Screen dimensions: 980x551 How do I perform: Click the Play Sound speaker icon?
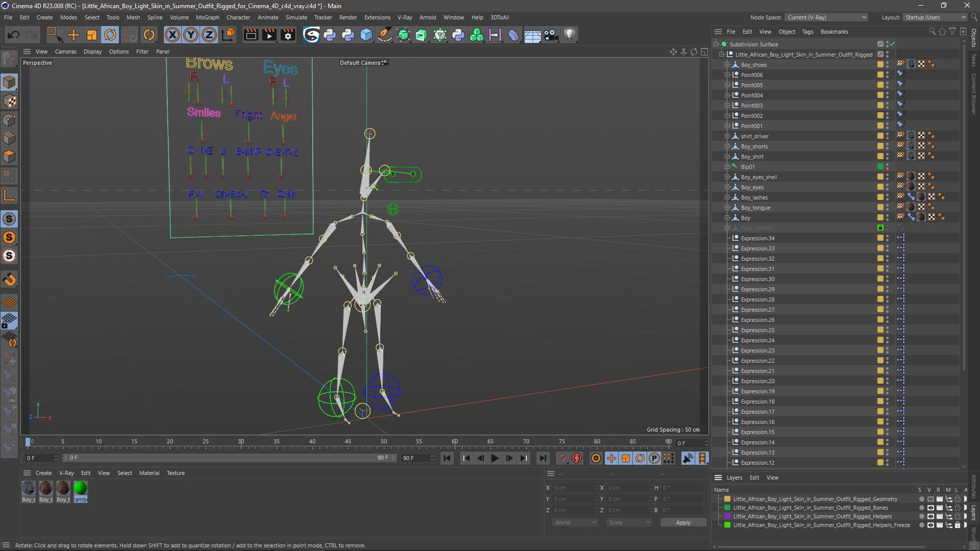pyautogui.click(x=688, y=458)
